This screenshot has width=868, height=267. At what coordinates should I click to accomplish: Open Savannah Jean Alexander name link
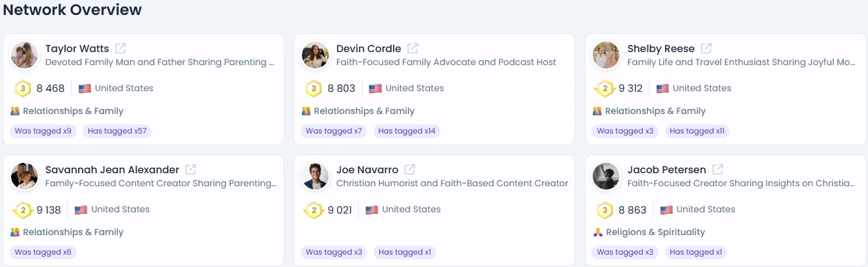pos(113,170)
